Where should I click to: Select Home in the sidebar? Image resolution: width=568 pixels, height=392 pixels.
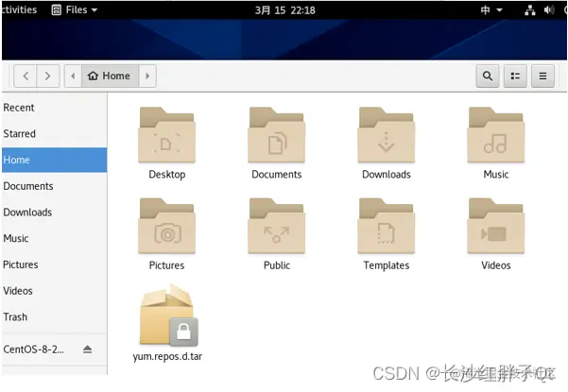point(54,160)
